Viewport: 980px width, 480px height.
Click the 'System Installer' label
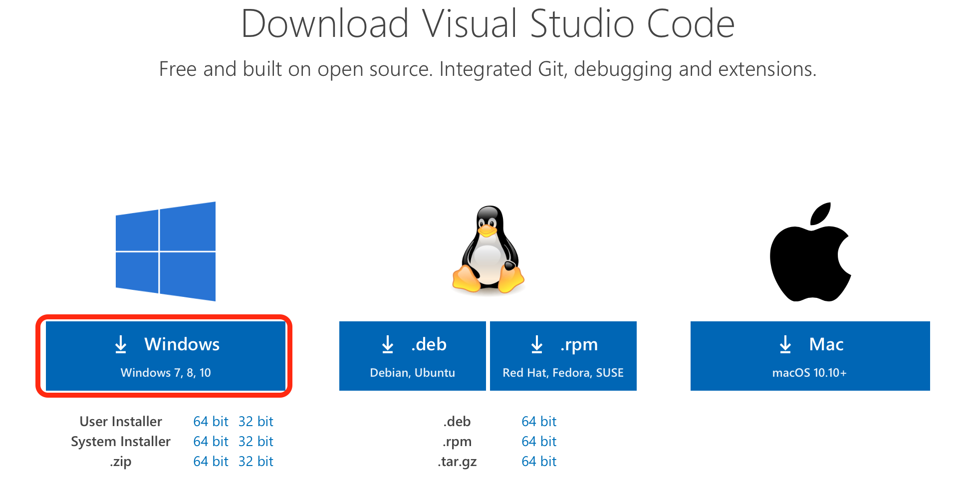click(121, 442)
